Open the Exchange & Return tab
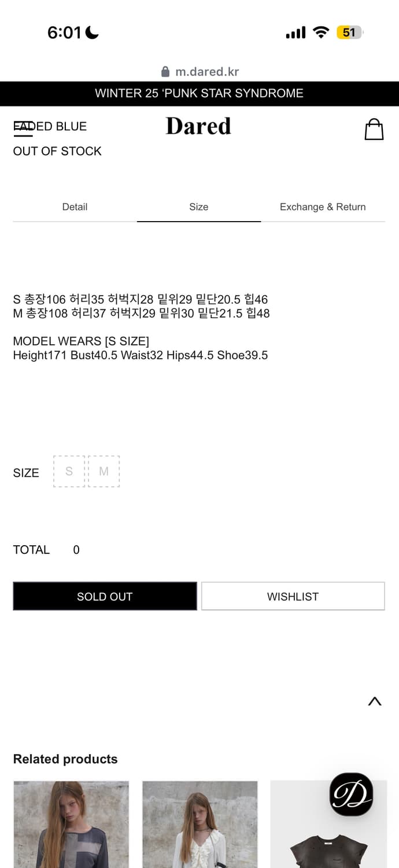 323,207
